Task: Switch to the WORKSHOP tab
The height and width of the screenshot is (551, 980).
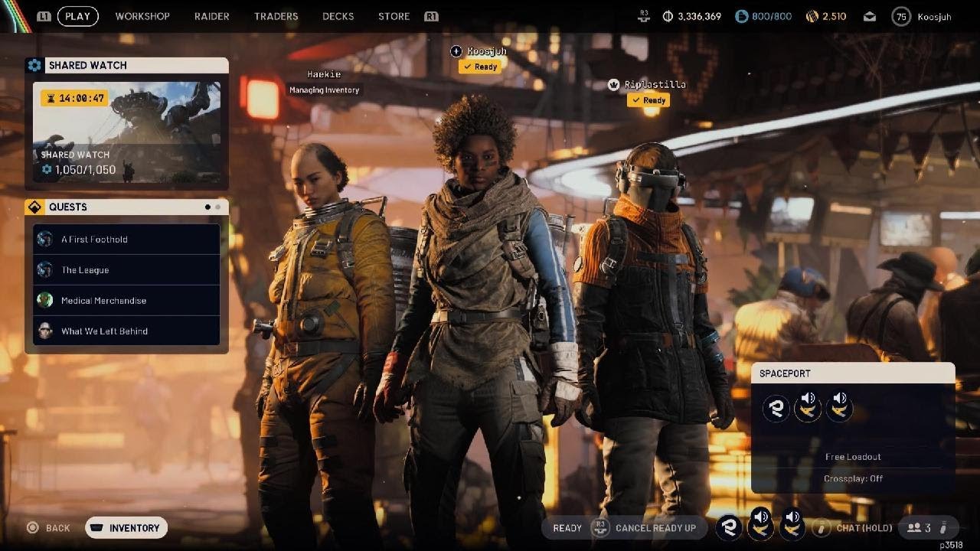Action: pos(142,16)
